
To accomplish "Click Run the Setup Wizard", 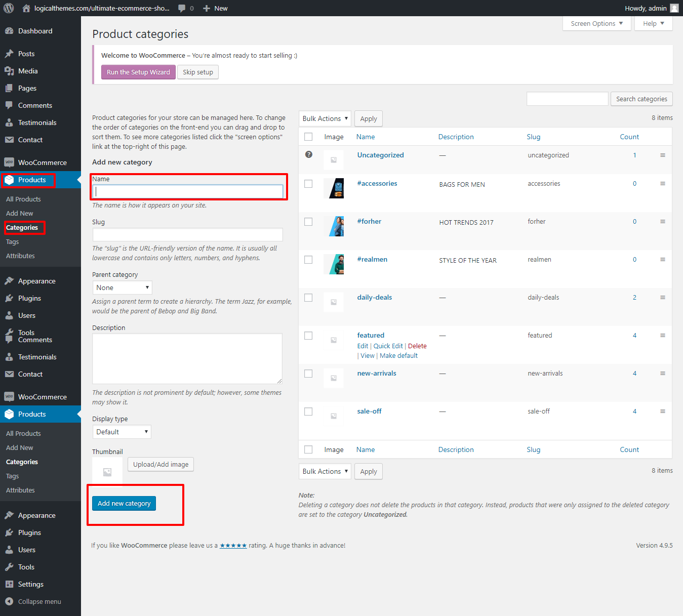I will coord(138,72).
